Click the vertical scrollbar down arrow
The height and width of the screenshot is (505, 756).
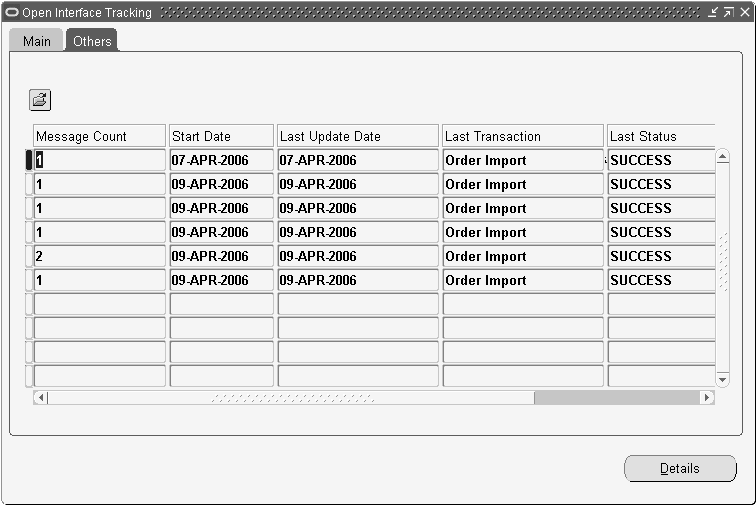722,380
